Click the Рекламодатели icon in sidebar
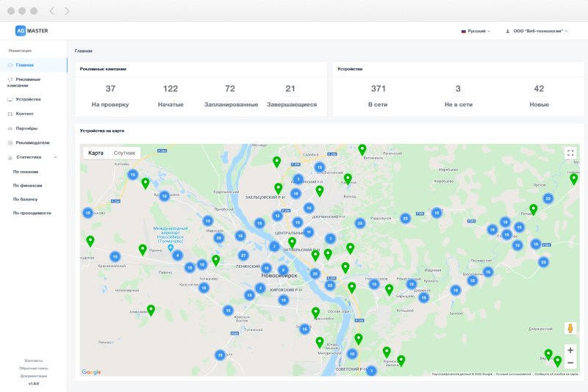The image size is (588, 392). pyautogui.click(x=10, y=142)
